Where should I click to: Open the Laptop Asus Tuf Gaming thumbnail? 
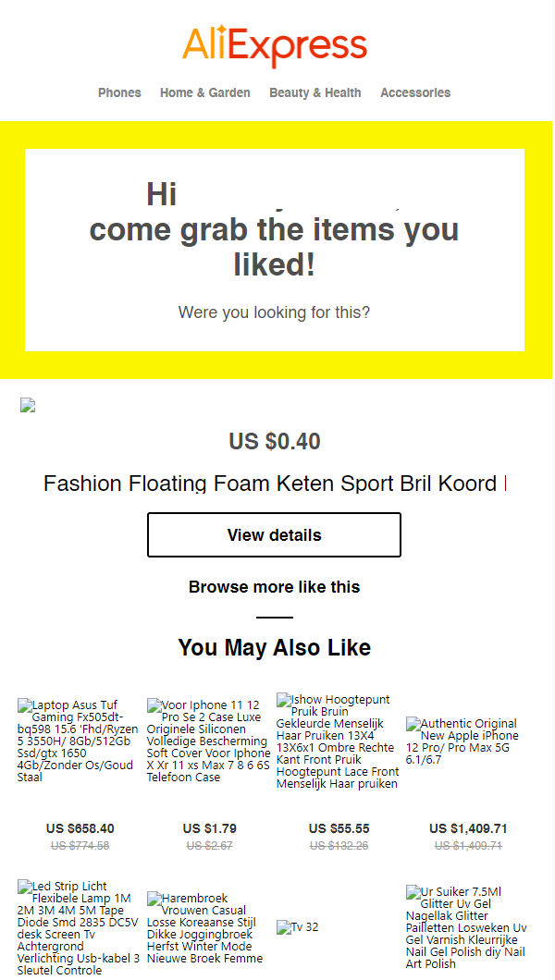point(79,741)
